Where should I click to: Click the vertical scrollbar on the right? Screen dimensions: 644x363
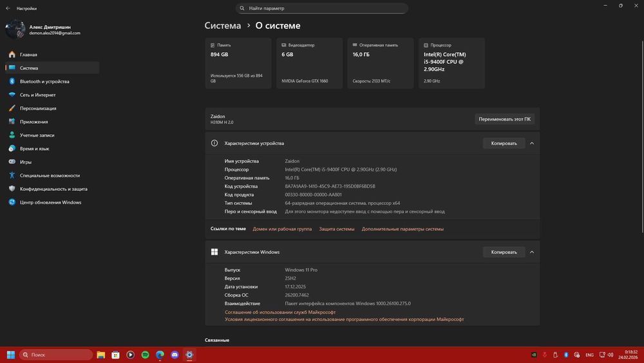[642, 137]
